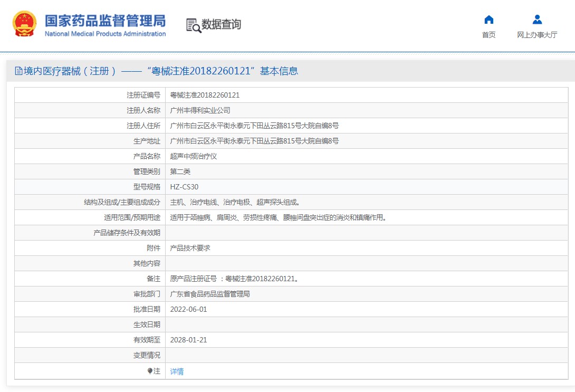Screen dimensions: 575x392
Task: Click the 生效日期 label
Action: pyautogui.click(x=147, y=325)
